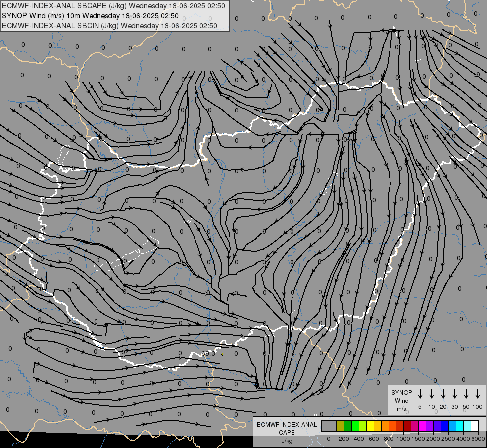The image size is (487, 448).
Task: Select the 1500 tick label in the CAPE legend
Action: [418, 439]
